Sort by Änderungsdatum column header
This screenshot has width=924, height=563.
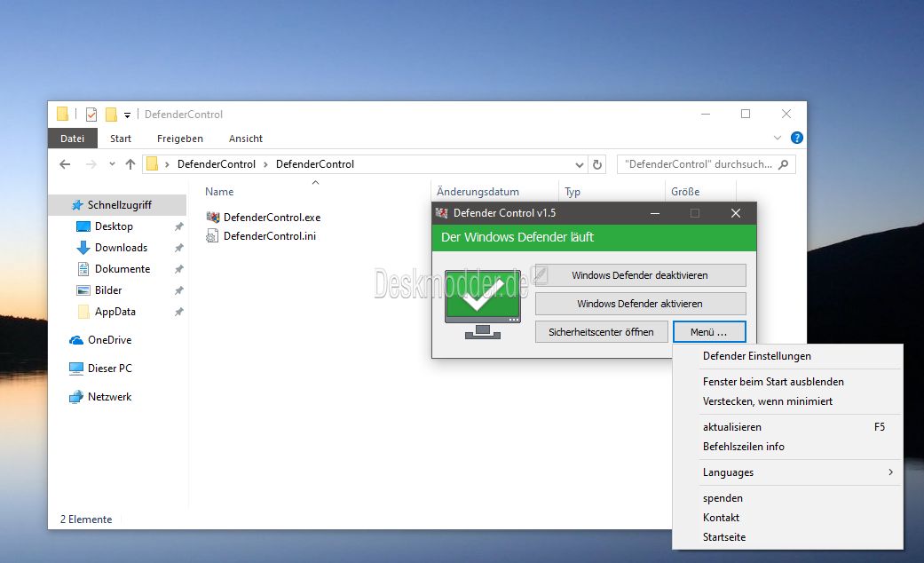(x=478, y=192)
